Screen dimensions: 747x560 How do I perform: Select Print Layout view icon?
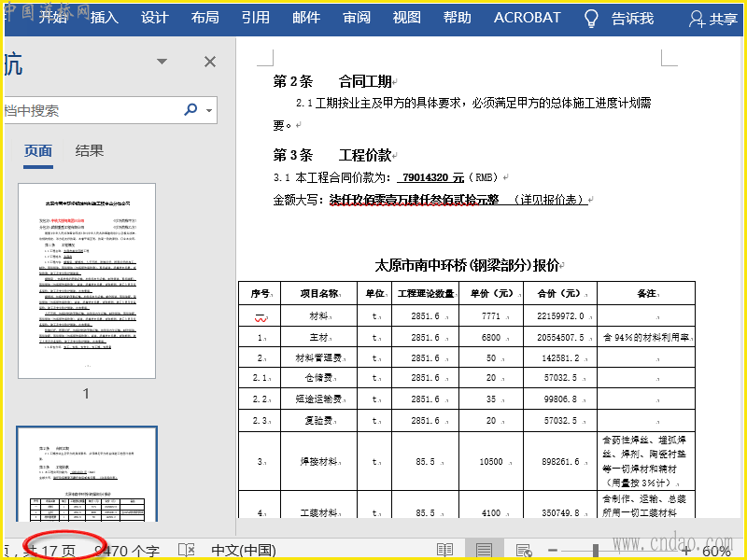484,551
